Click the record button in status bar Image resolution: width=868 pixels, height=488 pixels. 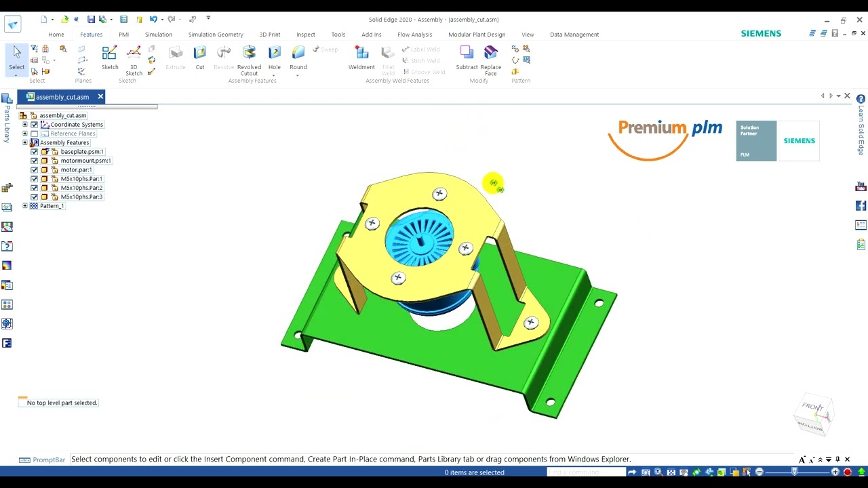tap(848, 472)
